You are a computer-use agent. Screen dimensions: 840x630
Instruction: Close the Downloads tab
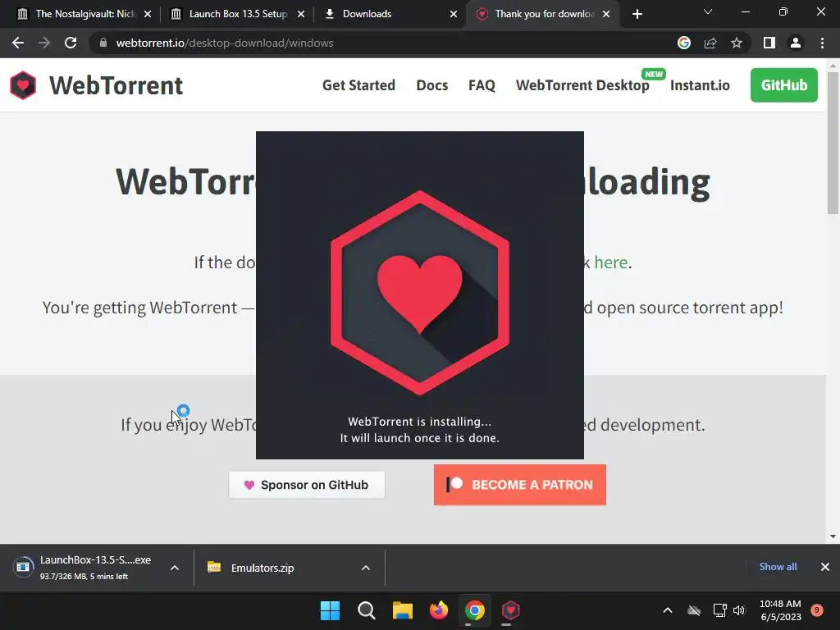pyautogui.click(x=454, y=14)
